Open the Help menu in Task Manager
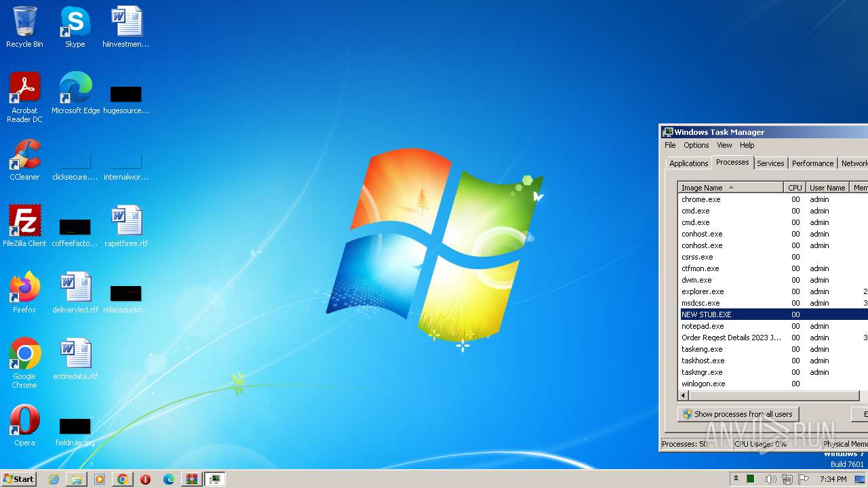 [x=747, y=145]
